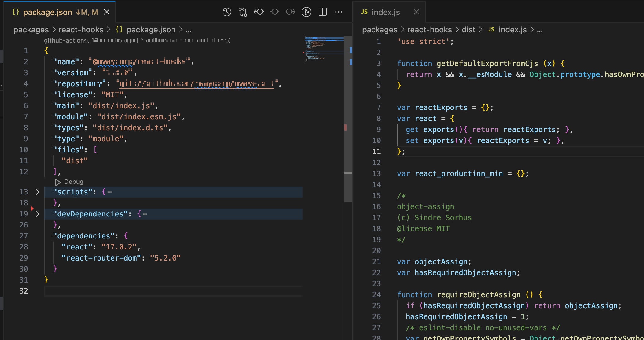Expand the folded devDependencies block
The width and height of the screenshot is (644, 340).
pyautogui.click(x=38, y=214)
